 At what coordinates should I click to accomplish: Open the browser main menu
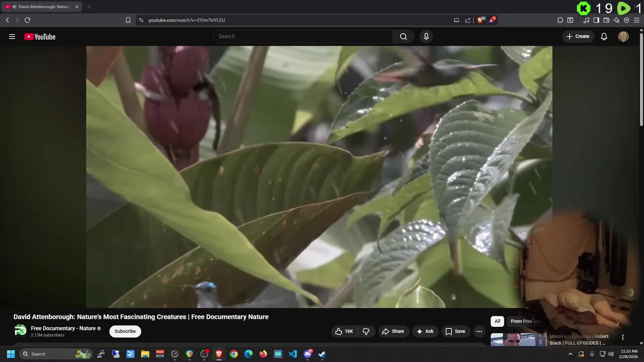pyautogui.click(x=636, y=20)
